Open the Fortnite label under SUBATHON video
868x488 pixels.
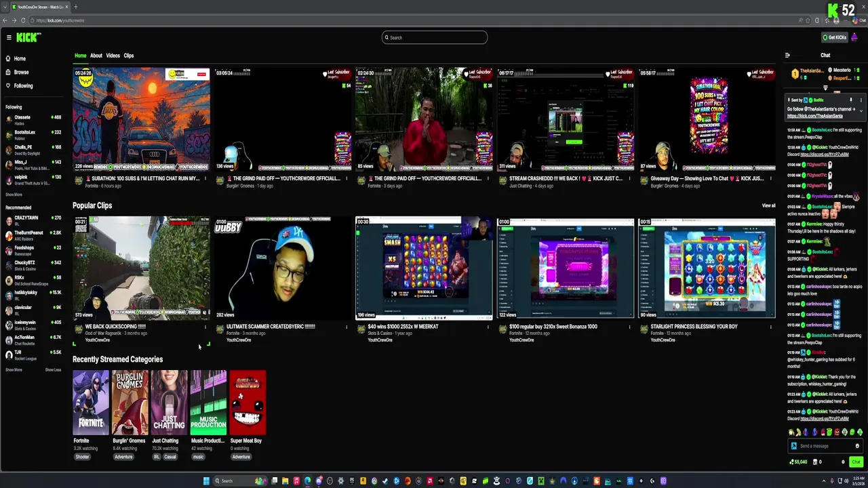point(92,186)
